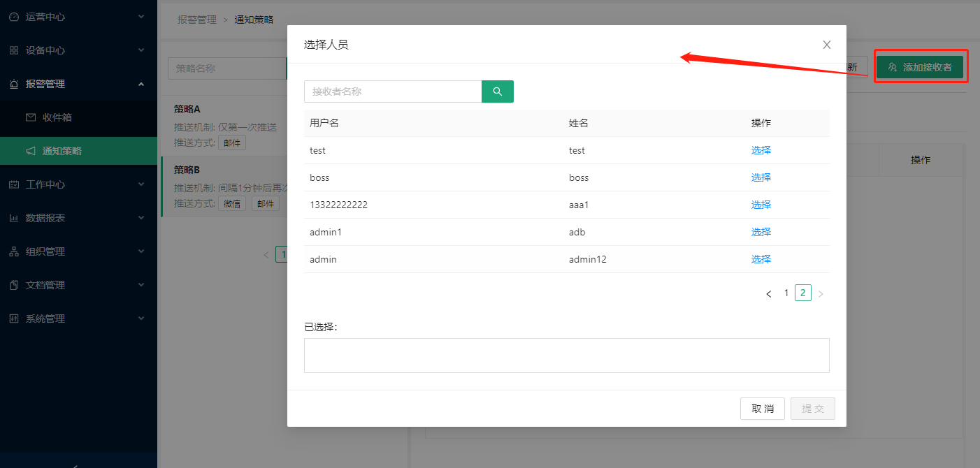Image resolution: width=980 pixels, height=468 pixels.
Task: Focus the 接收者名称 search field
Action: point(393,92)
